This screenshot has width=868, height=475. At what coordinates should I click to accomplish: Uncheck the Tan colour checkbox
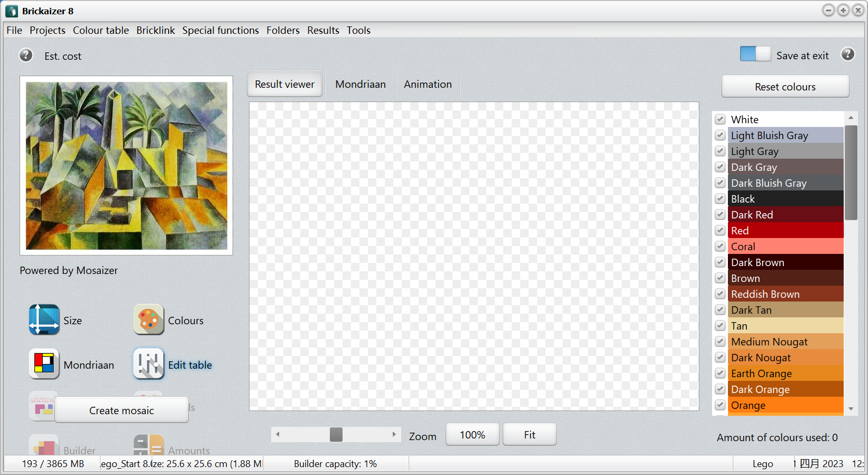coord(720,326)
